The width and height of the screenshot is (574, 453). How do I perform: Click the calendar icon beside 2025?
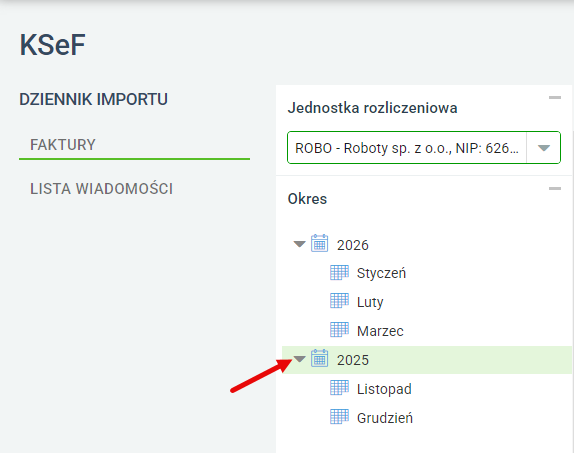[319, 359]
